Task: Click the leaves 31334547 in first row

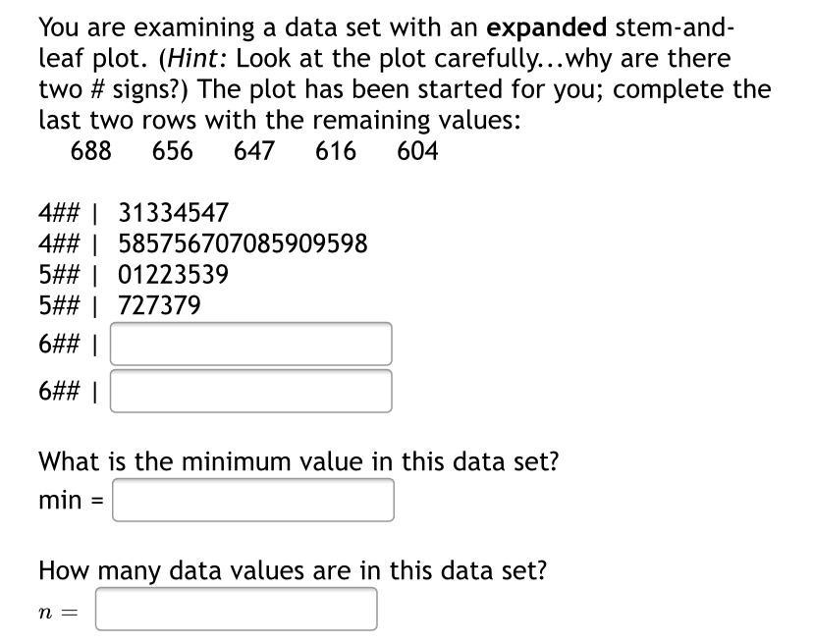Action: click(173, 213)
